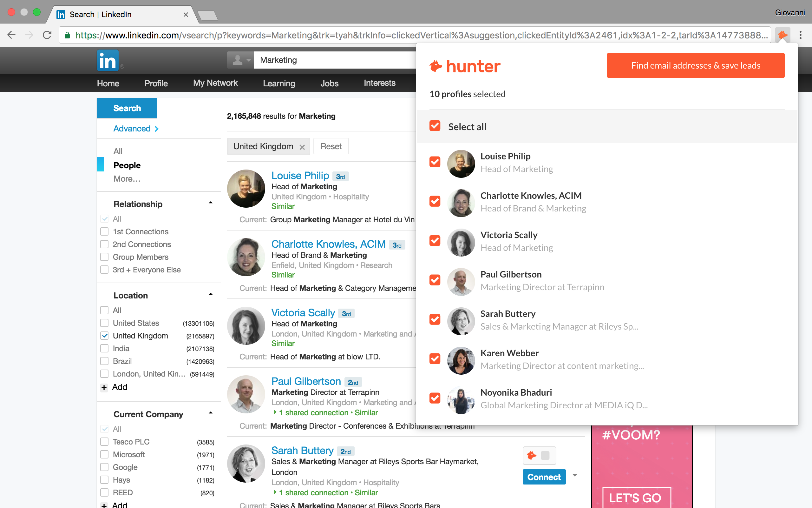Select More… in the search category list
Image resolution: width=812 pixels, height=508 pixels.
click(x=127, y=179)
